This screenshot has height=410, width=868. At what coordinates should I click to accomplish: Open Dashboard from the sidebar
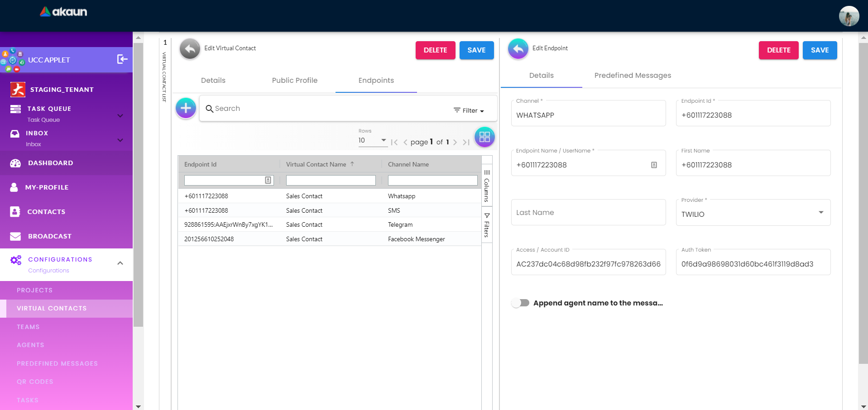point(50,163)
